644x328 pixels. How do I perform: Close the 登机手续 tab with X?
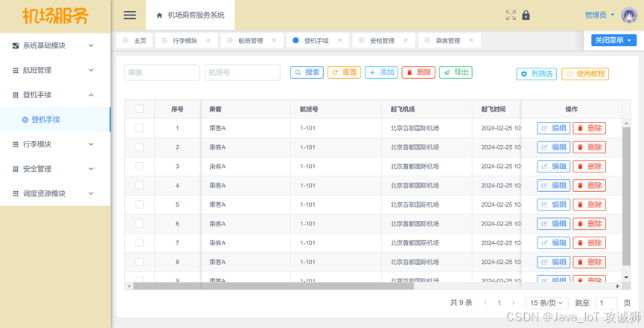[339, 40]
